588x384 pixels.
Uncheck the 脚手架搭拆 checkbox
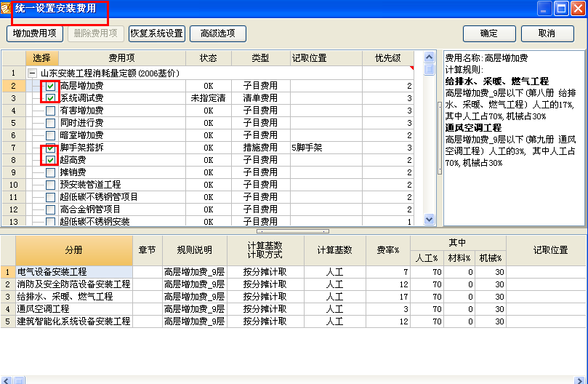pyautogui.click(x=50, y=148)
